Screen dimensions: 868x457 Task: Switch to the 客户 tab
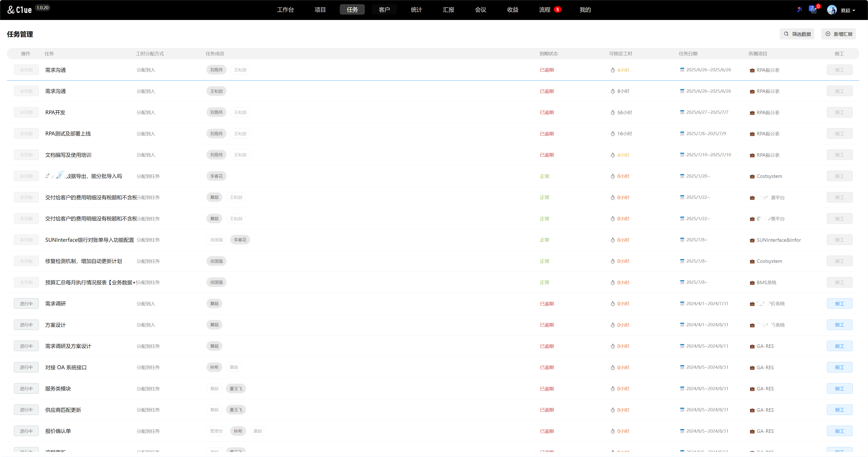(x=384, y=10)
